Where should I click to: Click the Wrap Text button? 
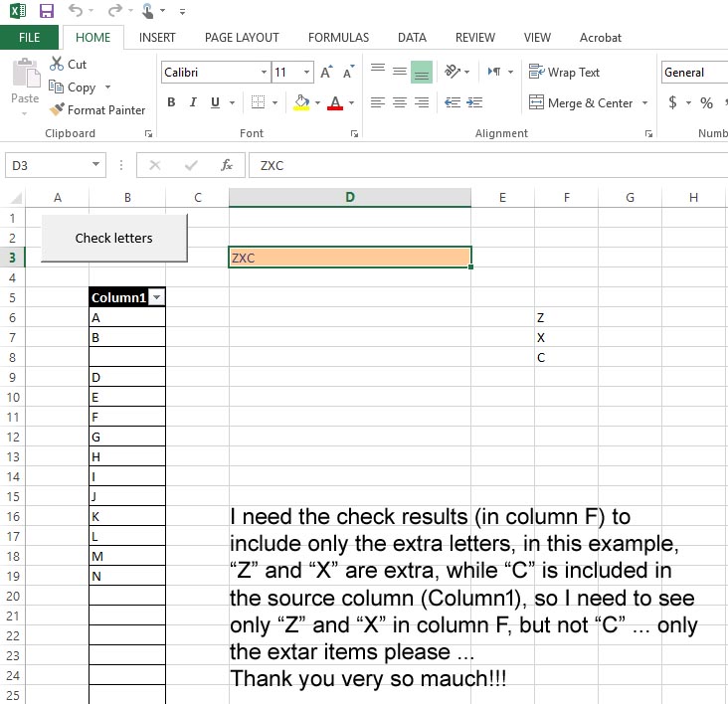pyautogui.click(x=565, y=72)
